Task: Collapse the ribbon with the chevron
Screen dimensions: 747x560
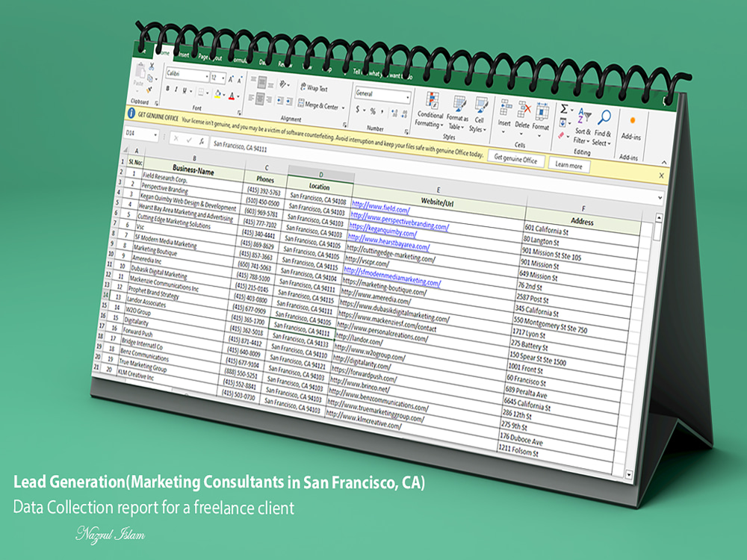Action: coord(663,162)
